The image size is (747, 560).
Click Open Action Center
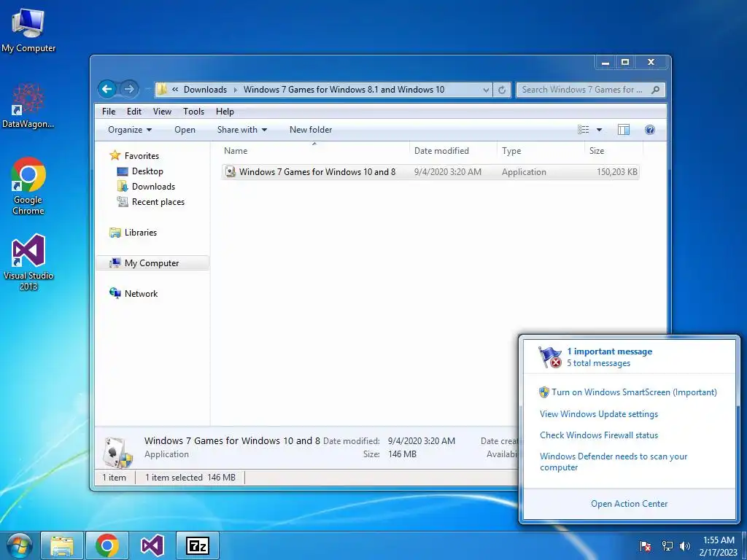click(629, 503)
